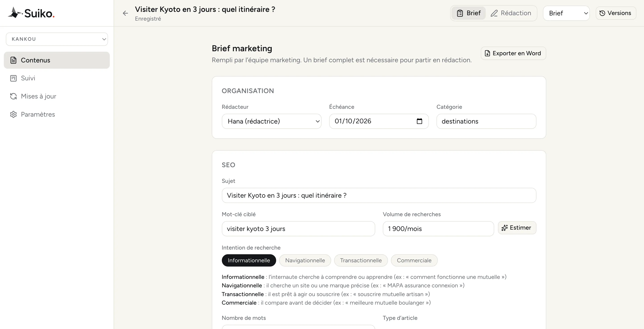Click the Versions button
Screen dimensions: 644x329
616,13
